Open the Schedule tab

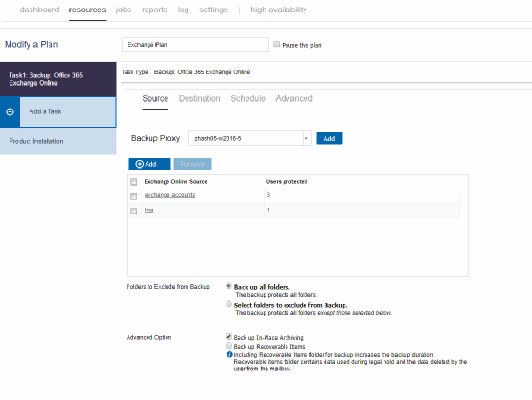pos(248,98)
